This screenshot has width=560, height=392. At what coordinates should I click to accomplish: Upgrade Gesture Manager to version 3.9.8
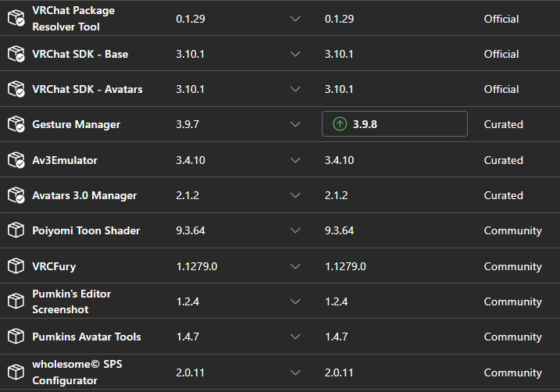pyautogui.click(x=394, y=124)
